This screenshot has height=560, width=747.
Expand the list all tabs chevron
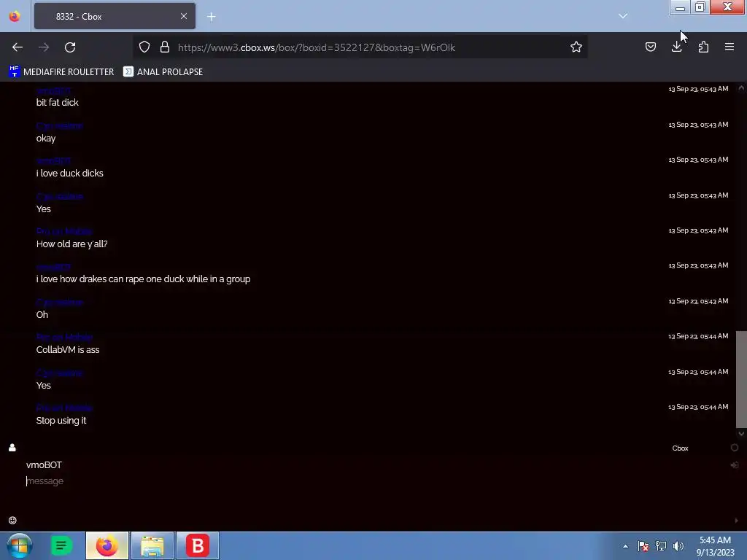click(x=623, y=16)
